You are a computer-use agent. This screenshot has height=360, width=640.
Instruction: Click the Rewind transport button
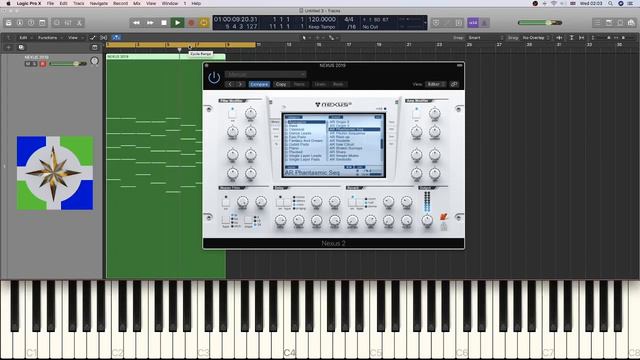[136, 23]
